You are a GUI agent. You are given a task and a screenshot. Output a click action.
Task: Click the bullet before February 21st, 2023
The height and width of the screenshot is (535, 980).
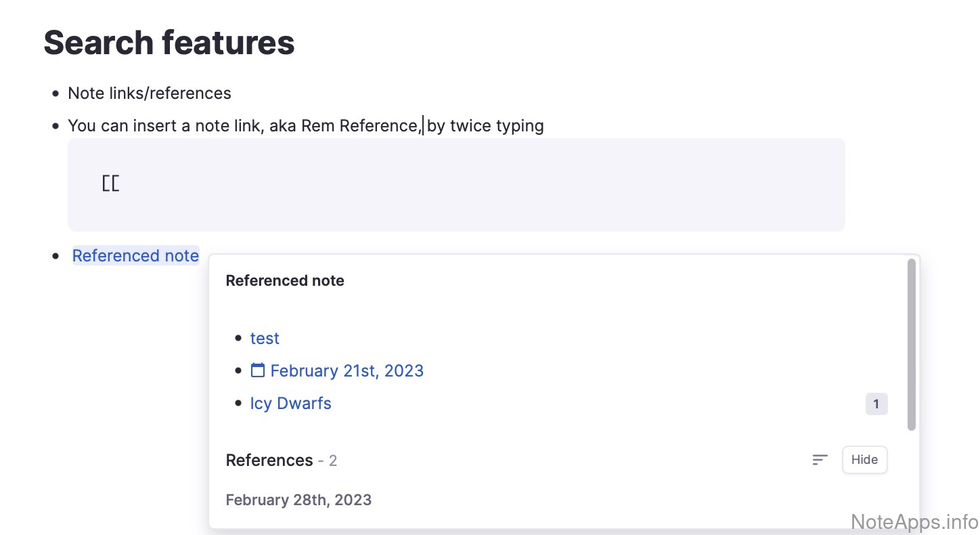click(238, 371)
